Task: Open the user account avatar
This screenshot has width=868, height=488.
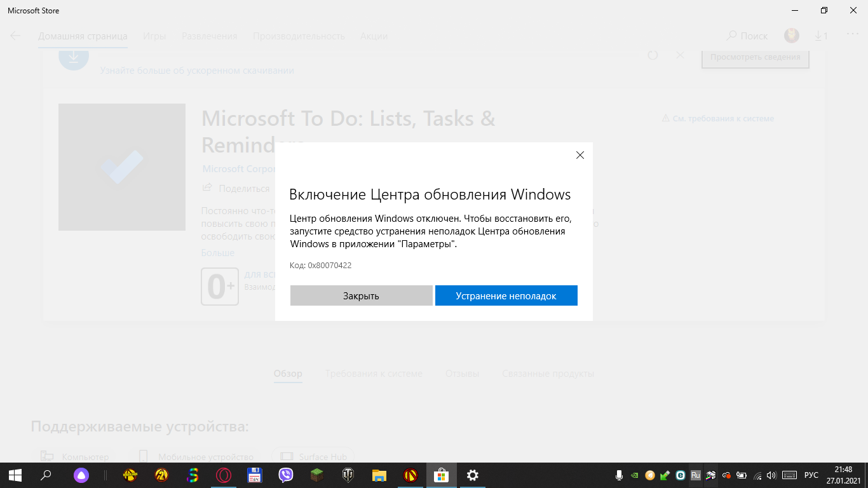Action: pyautogui.click(x=791, y=36)
